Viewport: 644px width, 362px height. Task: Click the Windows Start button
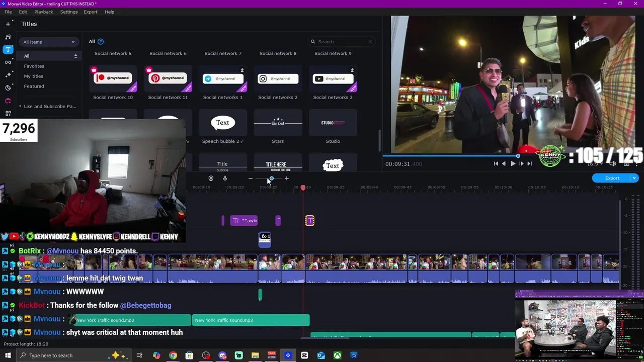[x=8, y=355]
